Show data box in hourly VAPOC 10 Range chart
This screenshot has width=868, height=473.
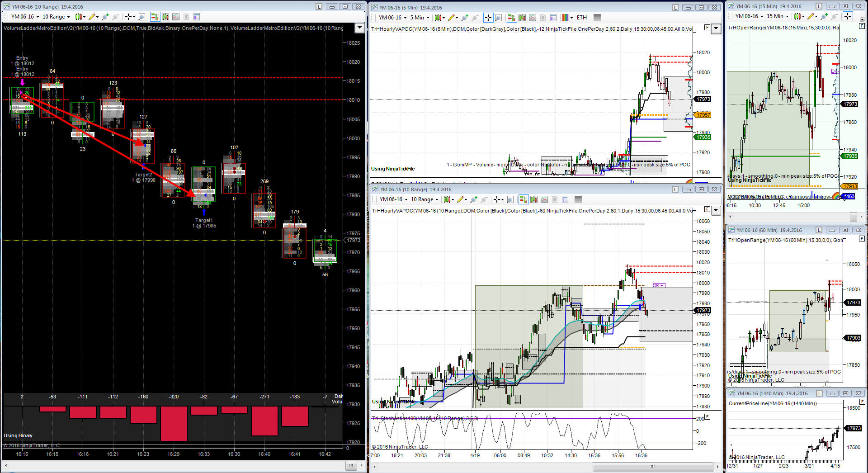point(510,199)
